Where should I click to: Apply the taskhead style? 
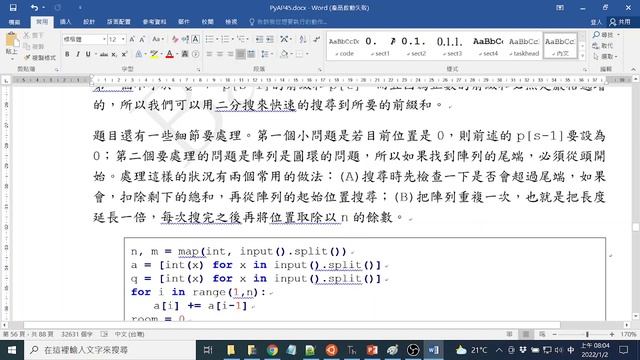tap(524, 46)
